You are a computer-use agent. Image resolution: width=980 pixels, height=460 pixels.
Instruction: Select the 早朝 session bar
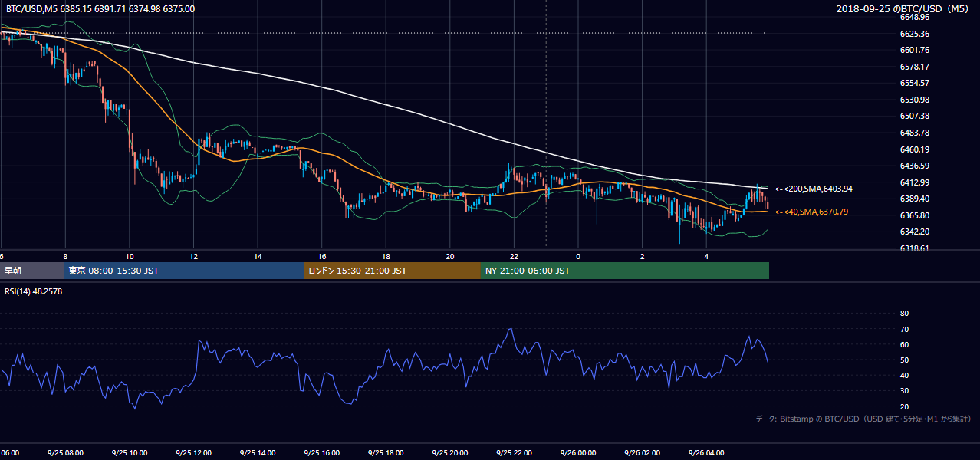coord(31,271)
